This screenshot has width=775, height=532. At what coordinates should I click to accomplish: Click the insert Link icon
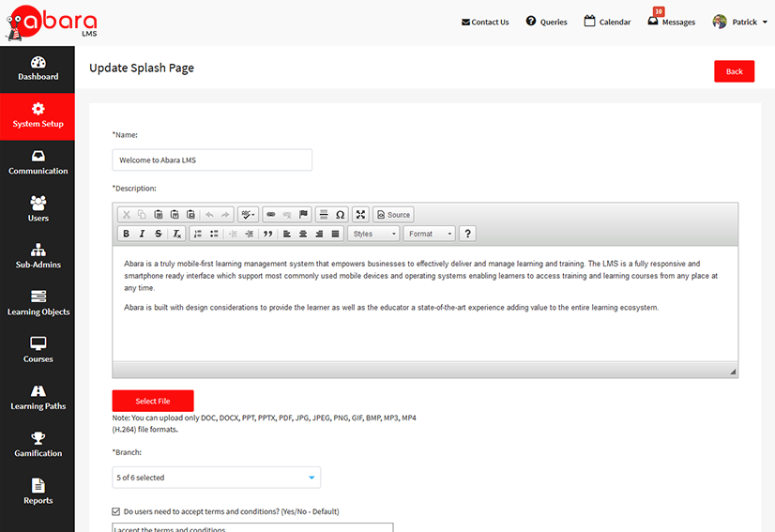[271, 215]
